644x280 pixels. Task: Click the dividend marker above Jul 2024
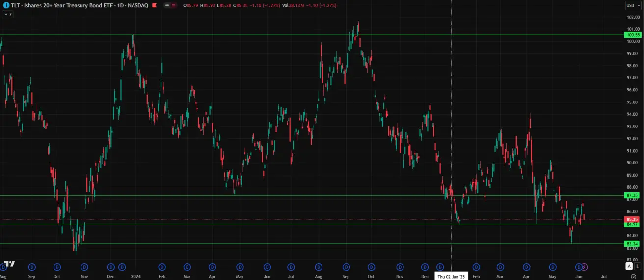pos(292,267)
